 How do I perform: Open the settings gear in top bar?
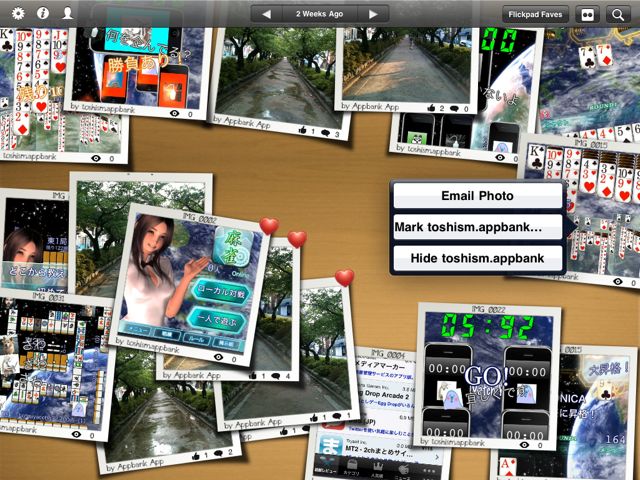[x=18, y=13]
